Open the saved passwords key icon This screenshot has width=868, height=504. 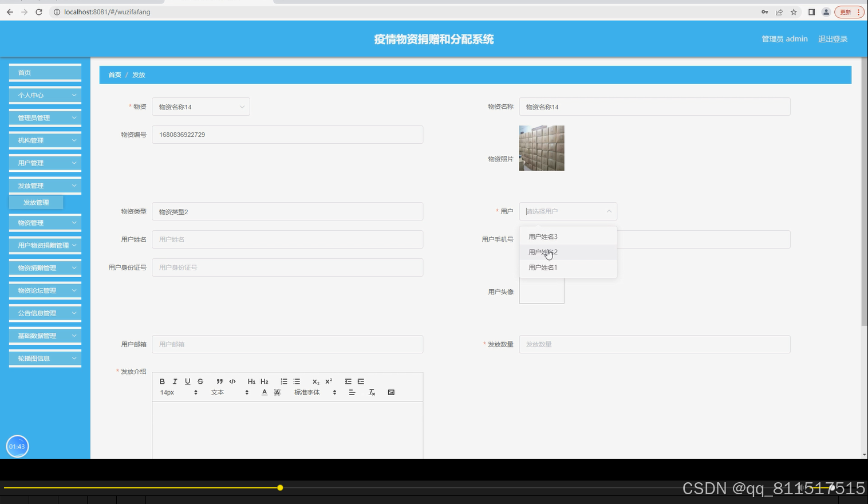[x=764, y=12]
